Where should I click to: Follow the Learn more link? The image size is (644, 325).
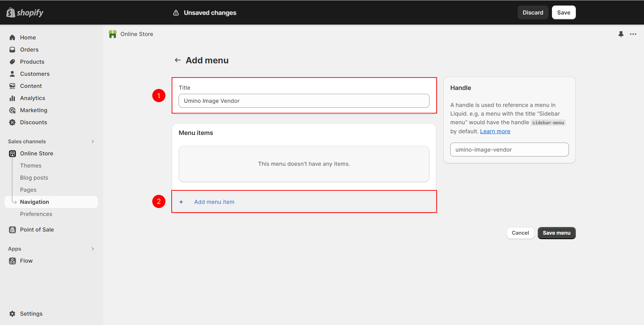pyautogui.click(x=495, y=131)
